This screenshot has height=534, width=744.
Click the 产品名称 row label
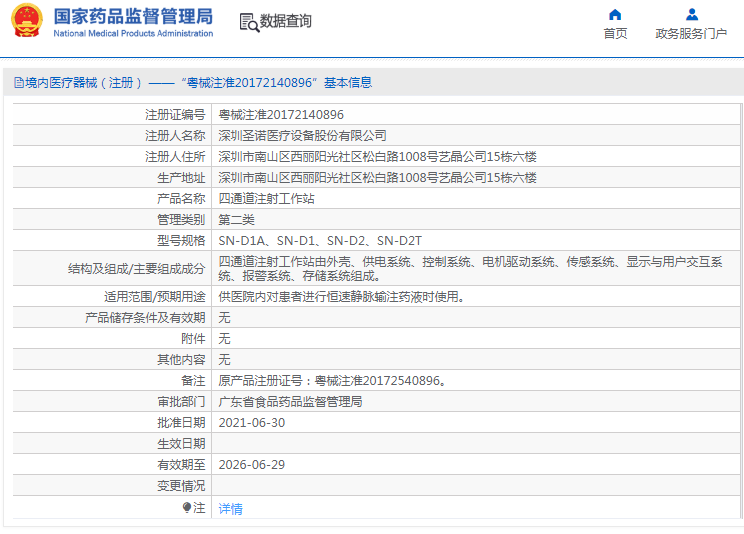click(x=181, y=198)
